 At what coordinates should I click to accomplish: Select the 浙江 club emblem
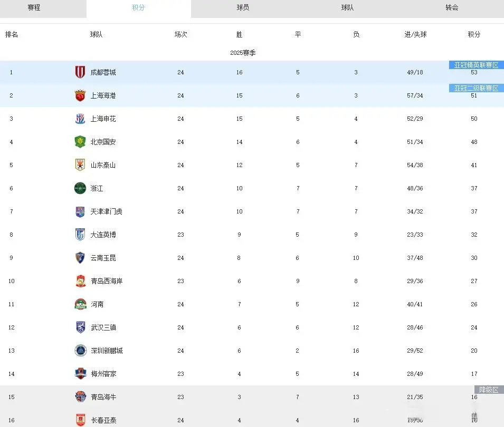(x=79, y=188)
